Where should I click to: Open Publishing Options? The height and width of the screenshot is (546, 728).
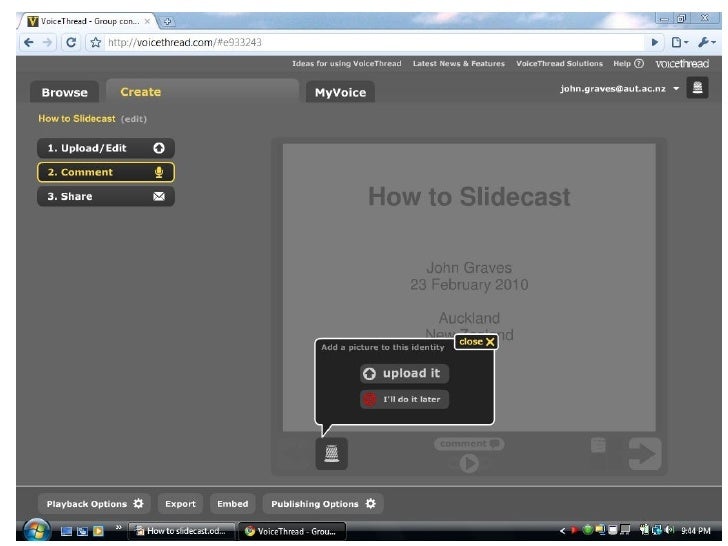(323, 504)
